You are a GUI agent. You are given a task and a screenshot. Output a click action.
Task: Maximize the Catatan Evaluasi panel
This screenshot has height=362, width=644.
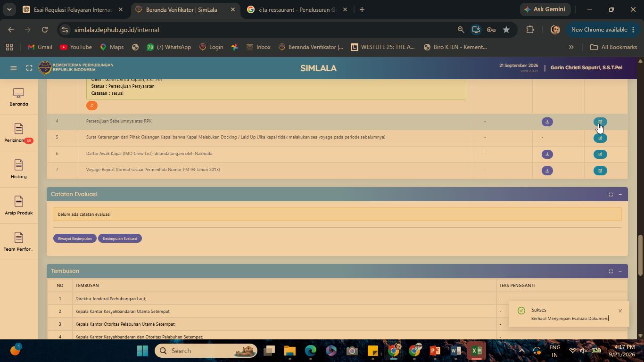point(611,194)
